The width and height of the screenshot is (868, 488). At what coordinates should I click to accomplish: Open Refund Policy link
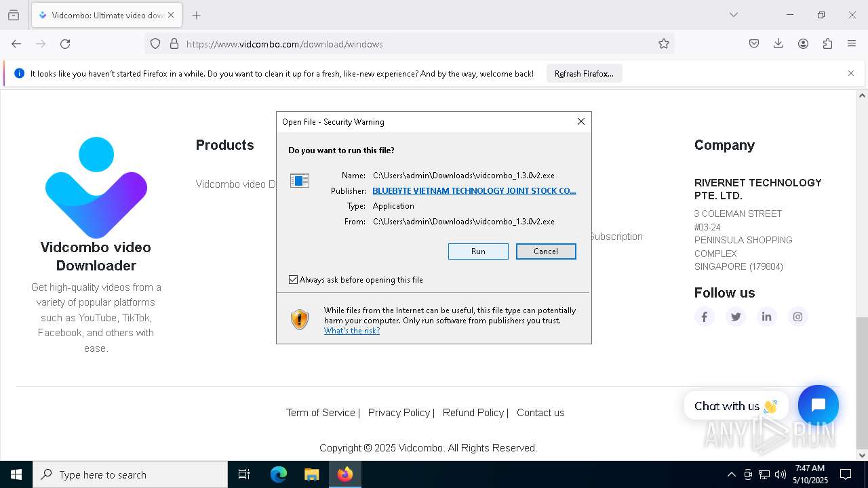[473, 413]
